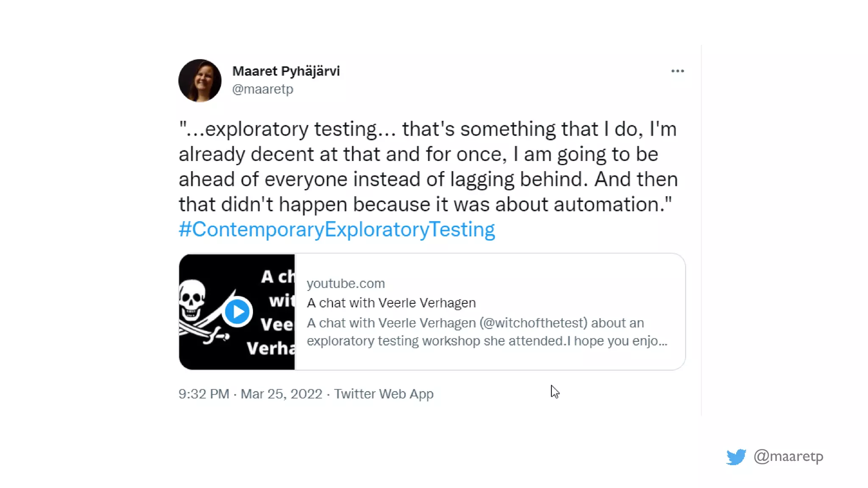
Task: Open the Twitter Web App source link
Action: (x=384, y=394)
